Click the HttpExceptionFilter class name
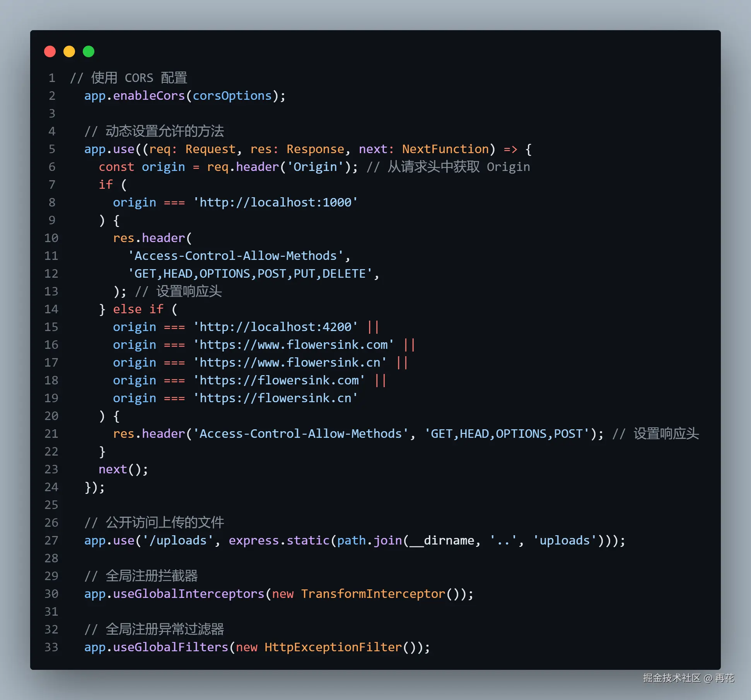 pos(333,647)
